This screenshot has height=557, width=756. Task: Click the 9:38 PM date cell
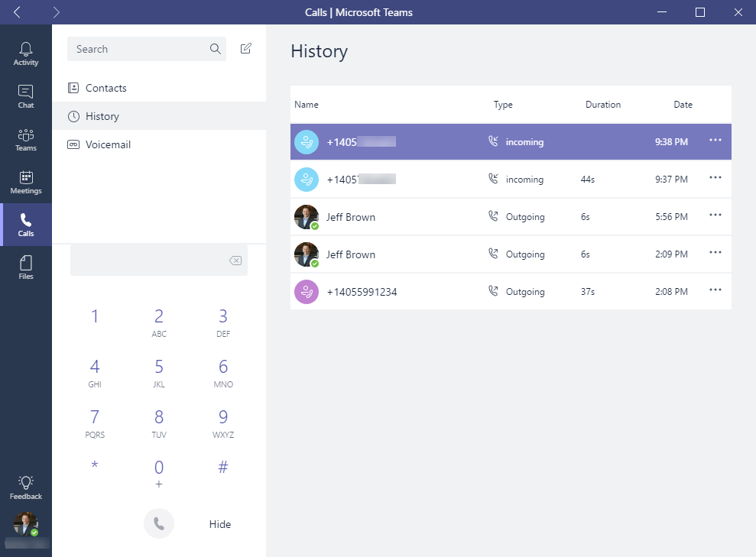click(671, 141)
